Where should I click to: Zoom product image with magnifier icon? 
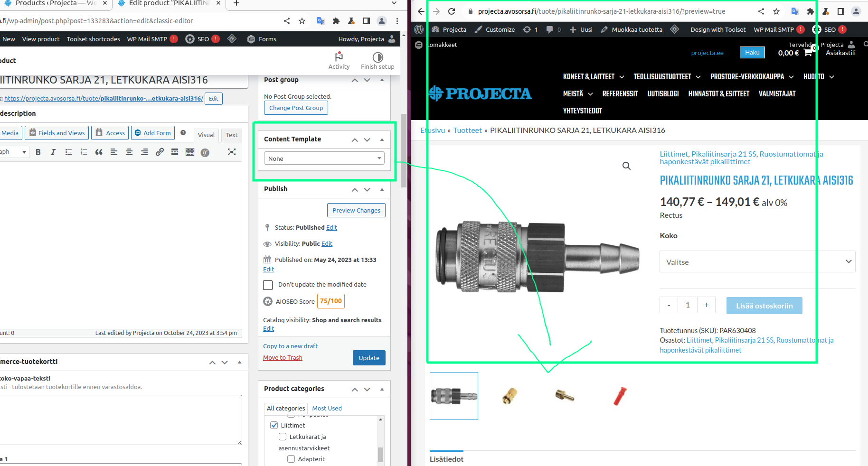coord(627,166)
